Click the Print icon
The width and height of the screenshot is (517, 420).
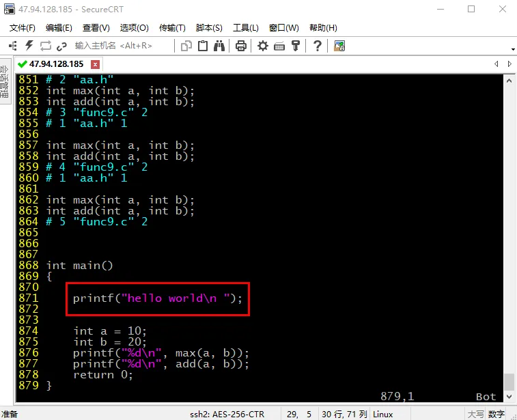[x=240, y=46]
